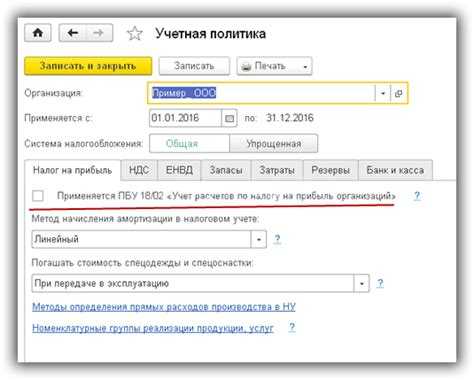
Task: Switch to Налог на прибыль tab
Action: [72, 170]
